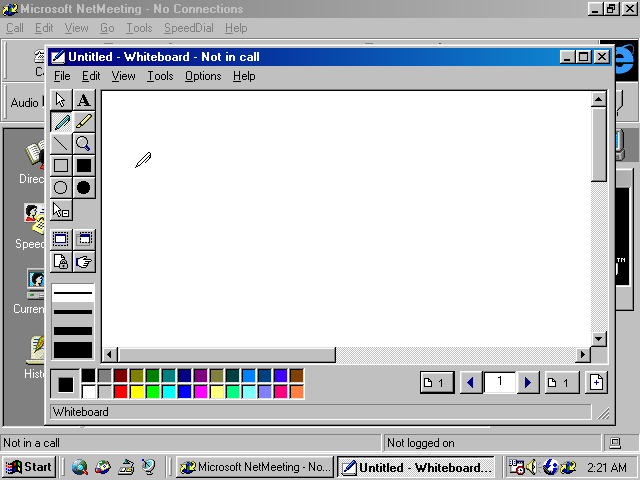640x480 pixels.
Task: Click the taskbar clock 2:21 AM
Action: pyautogui.click(x=607, y=467)
